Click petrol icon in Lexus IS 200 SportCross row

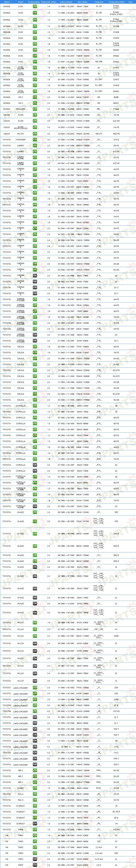(35, 127)
